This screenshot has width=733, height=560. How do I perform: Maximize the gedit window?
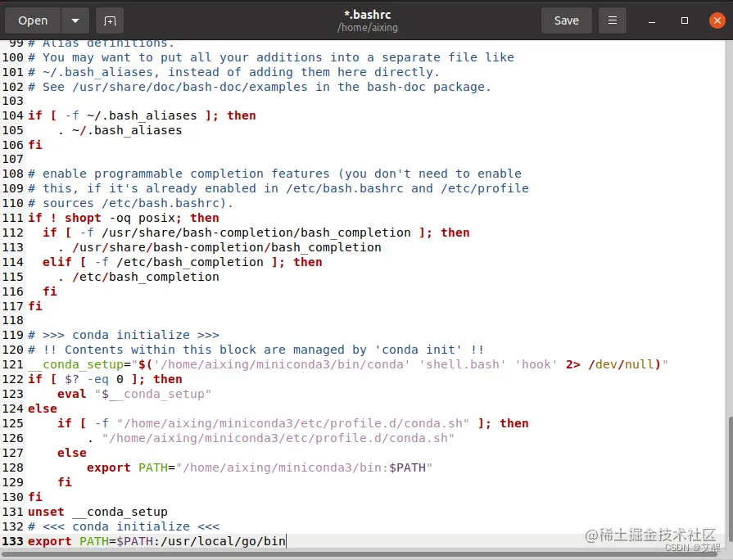pyautogui.click(x=685, y=20)
